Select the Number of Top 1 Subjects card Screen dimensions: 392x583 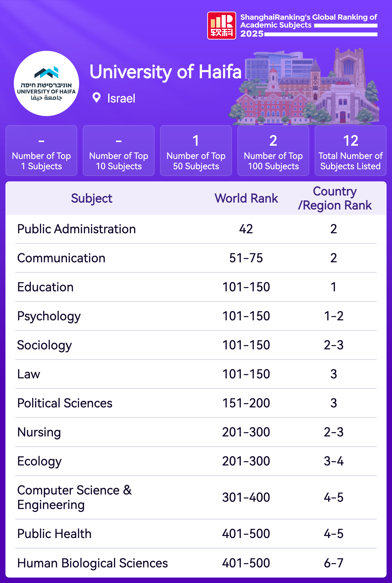(42, 151)
